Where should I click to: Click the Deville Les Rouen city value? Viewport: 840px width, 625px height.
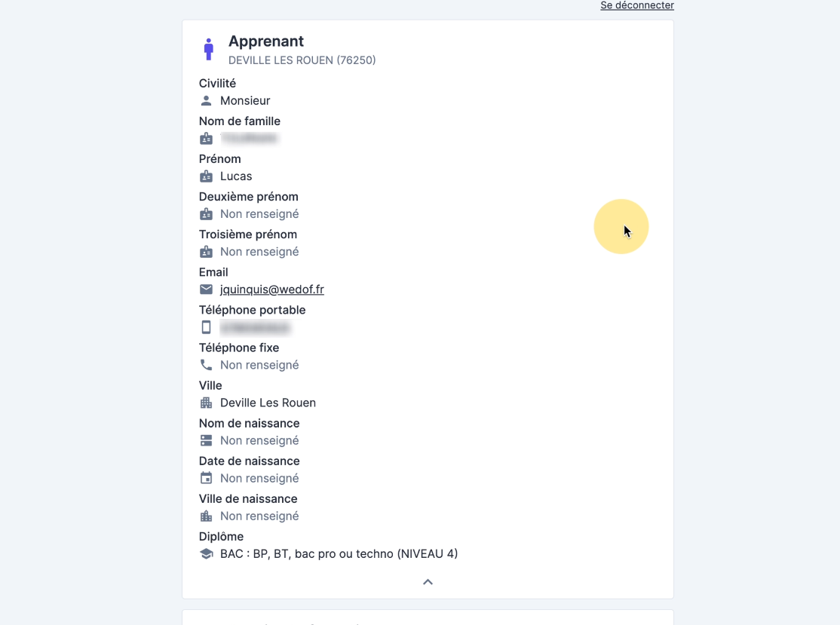tap(268, 403)
